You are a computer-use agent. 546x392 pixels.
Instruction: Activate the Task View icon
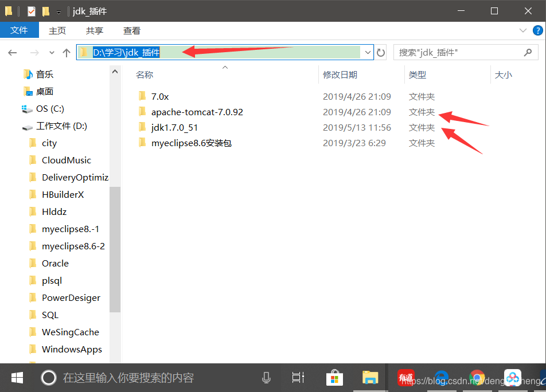click(x=298, y=378)
